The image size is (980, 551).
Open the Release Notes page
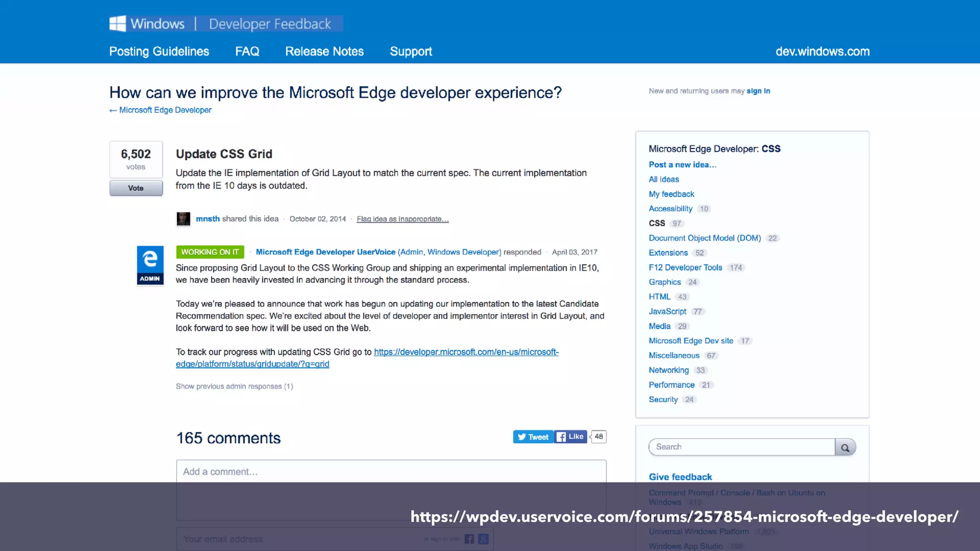[324, 51]
